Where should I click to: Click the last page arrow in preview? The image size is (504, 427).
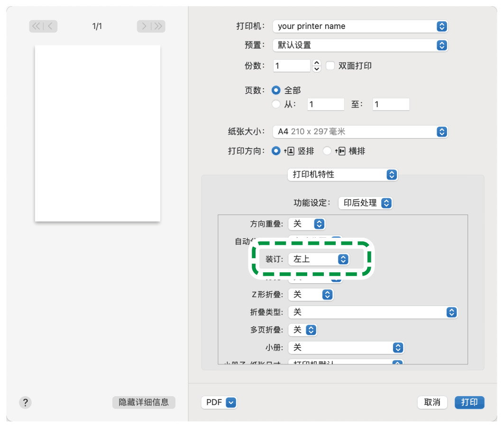click(x=158, y=26)
